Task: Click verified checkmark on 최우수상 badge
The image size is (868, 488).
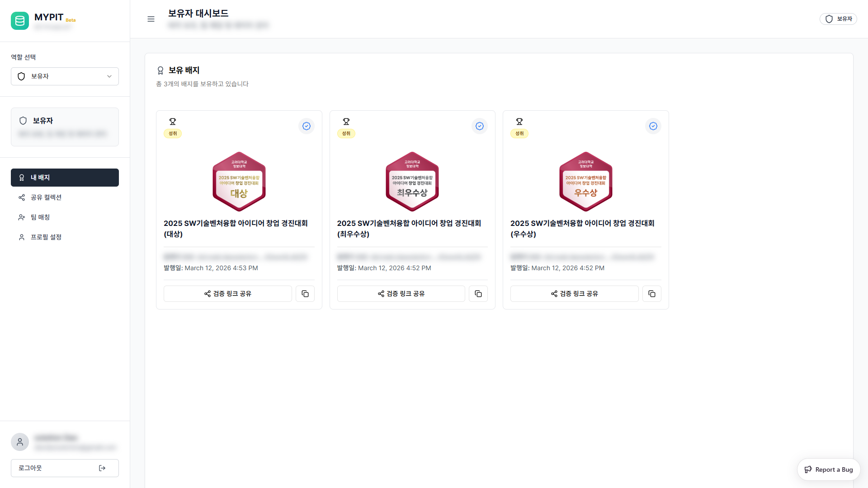Action: tap(480, 126)
